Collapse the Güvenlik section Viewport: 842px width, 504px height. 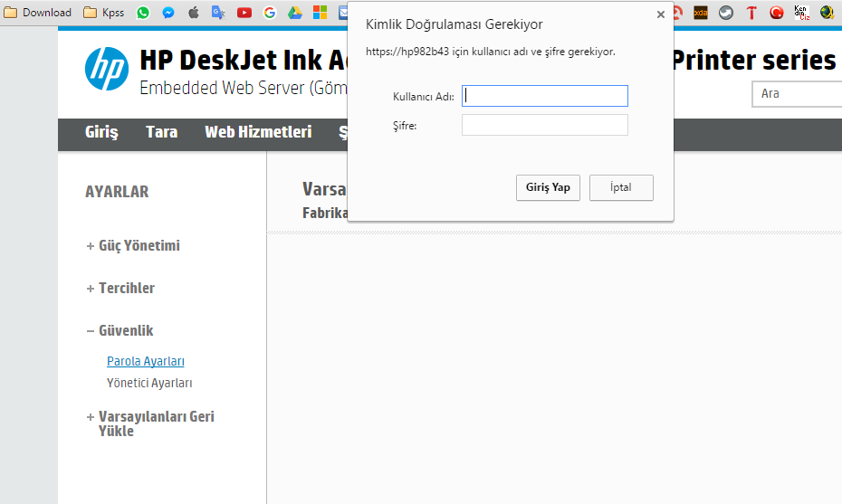point(120,330)
